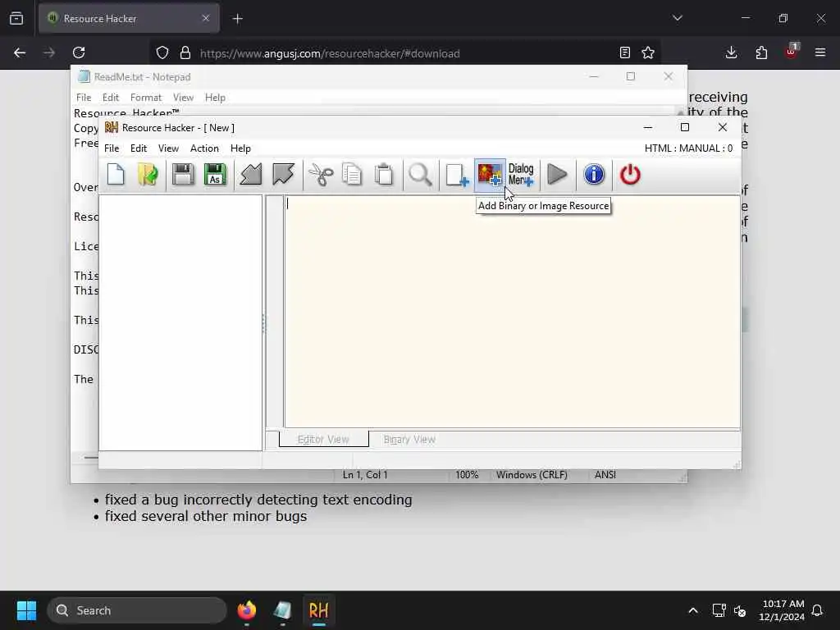Click inside the script editor area
Viewport: 840px width, 630px height.
tap(512, 312)
